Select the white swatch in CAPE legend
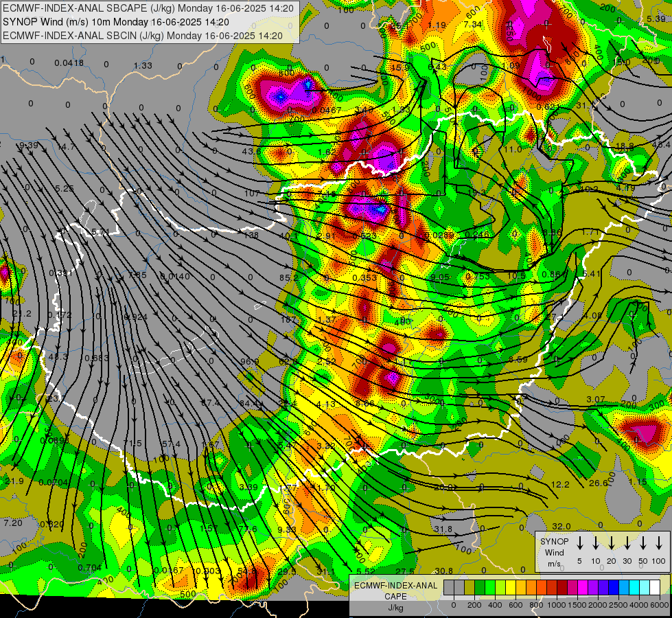Image resolution: width=672 pixels, height=618 pixels. (x=656, y=588)
